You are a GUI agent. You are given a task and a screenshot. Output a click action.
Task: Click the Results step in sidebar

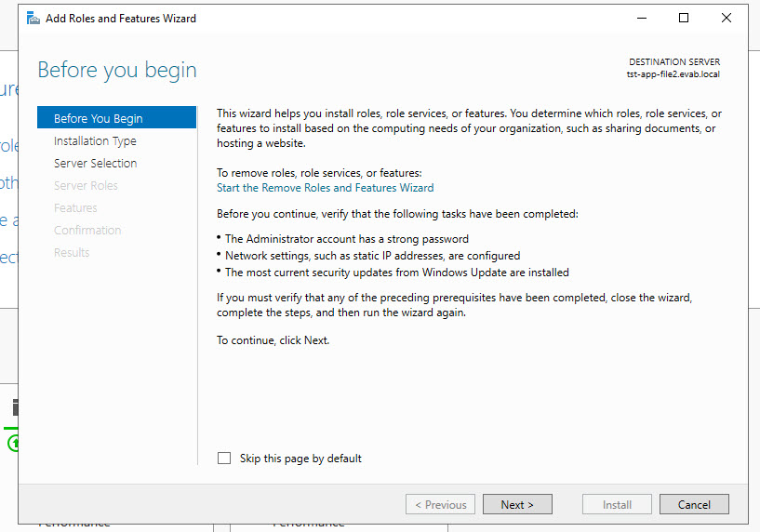72,252
